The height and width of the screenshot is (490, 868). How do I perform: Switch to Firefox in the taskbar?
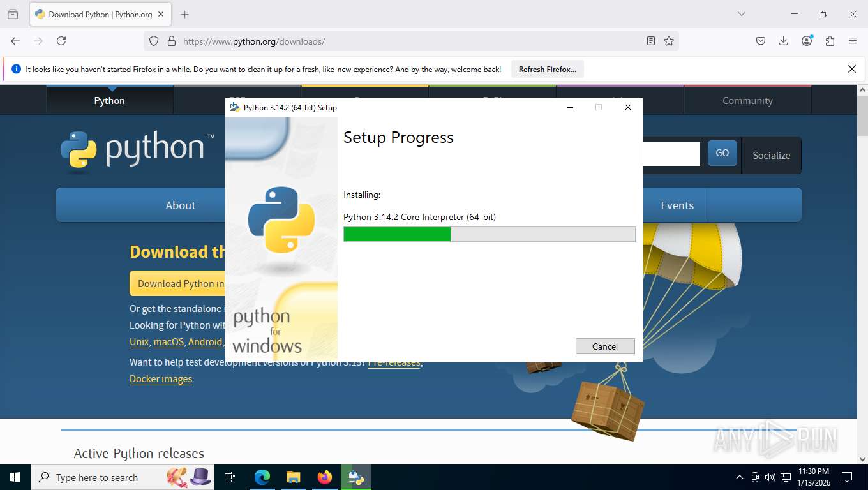click(325, 477)
